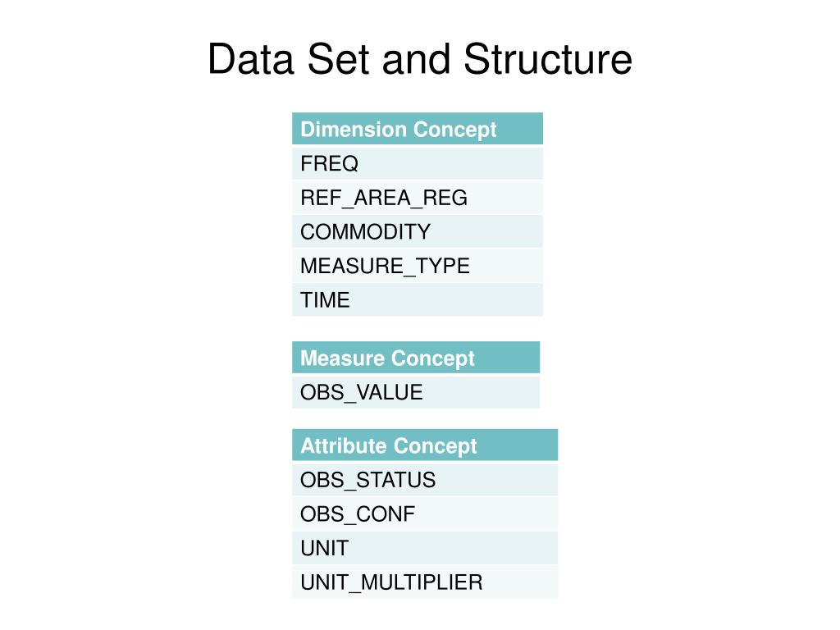The image size is (840, 630).
Task: Select the OBS_CONF row
Action: click(x=425, y=514)
